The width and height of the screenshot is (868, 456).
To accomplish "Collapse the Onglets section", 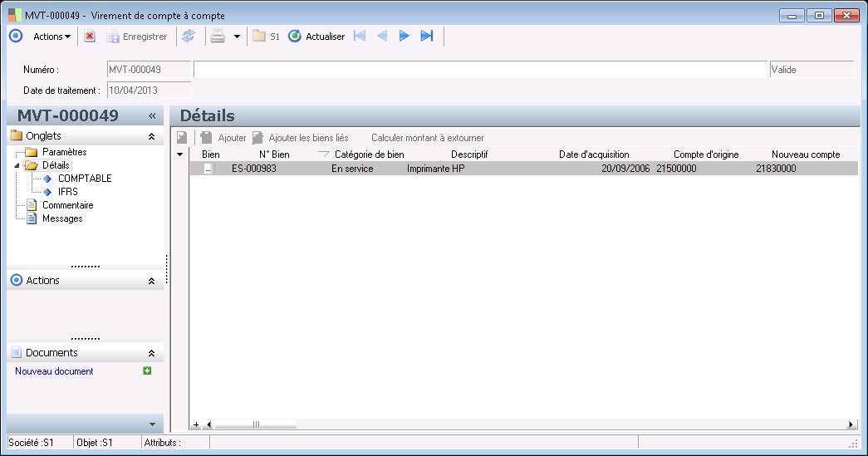I will [x=151, y=136].
